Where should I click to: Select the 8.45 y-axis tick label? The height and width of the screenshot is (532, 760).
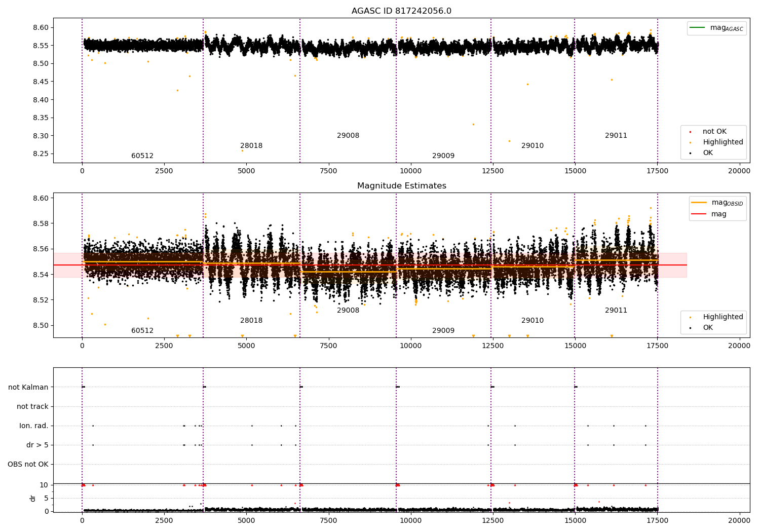point(40,82)
